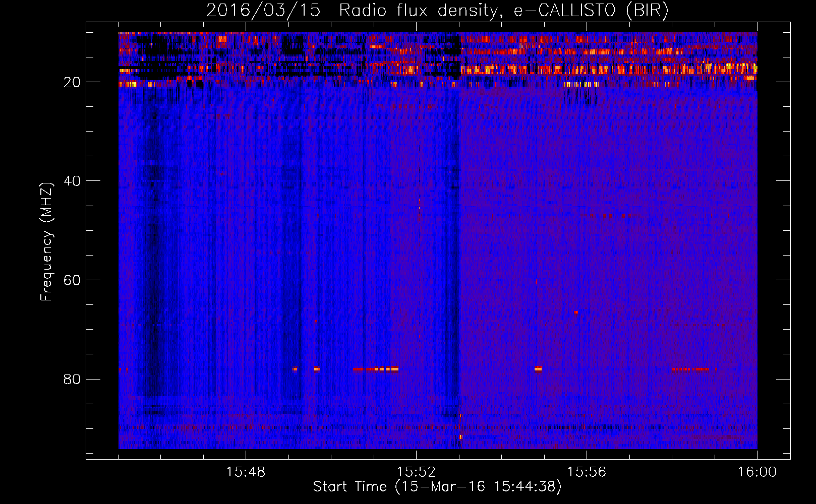Viewport: 816px width, 504px height.
Task: Click the '16:00' time tick label
Action: (757, 472)
